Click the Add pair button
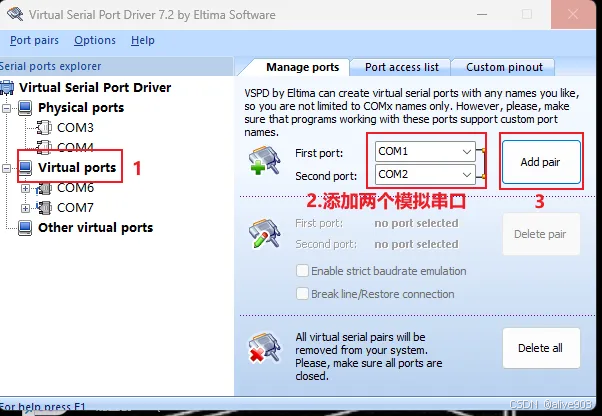 tap(541, 162)
